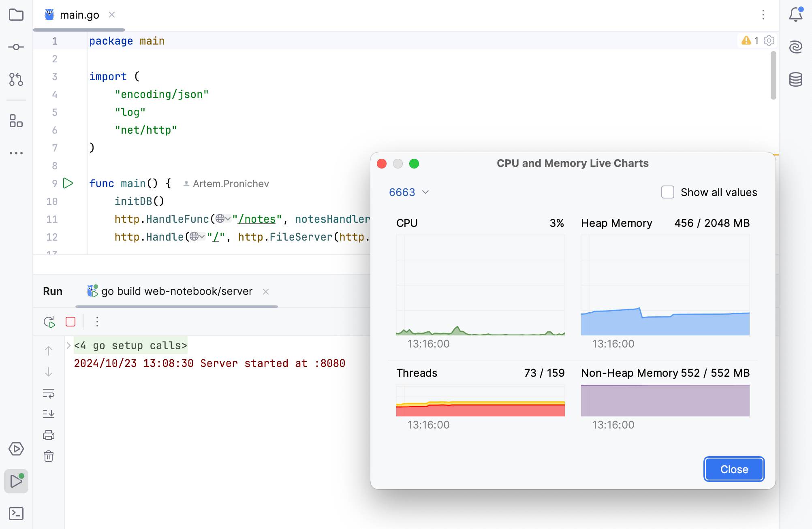812x529 pixels.
Task: Toggle scroll to end of console
Action: tap(49, 414)
